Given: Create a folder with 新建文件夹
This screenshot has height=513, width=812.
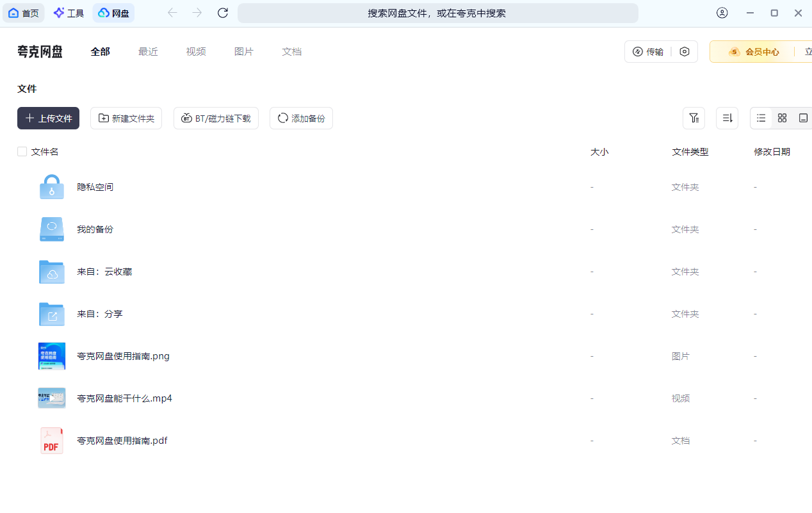Looking at the screenshot, I should [126, 118].
